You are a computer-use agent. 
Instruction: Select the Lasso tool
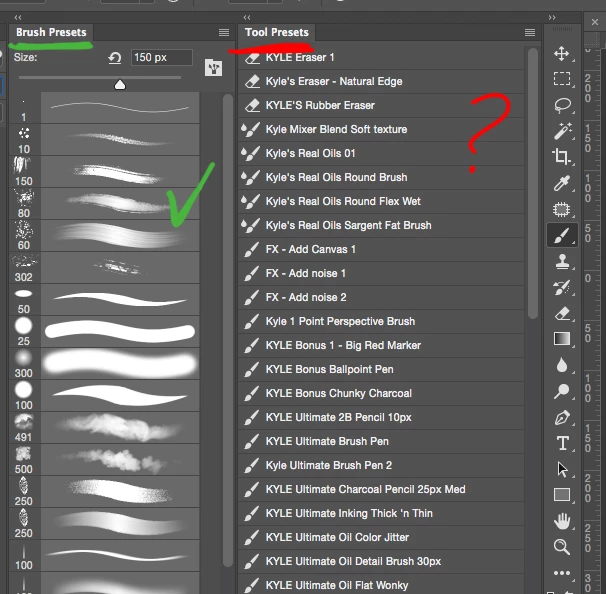pos(562,105)
